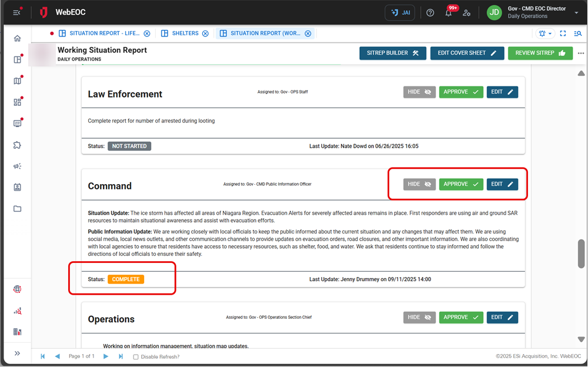This screenshot has width=588, height=367.
Task: Click the vertical scrollbar thumb
Action: [x=581, y=253]
